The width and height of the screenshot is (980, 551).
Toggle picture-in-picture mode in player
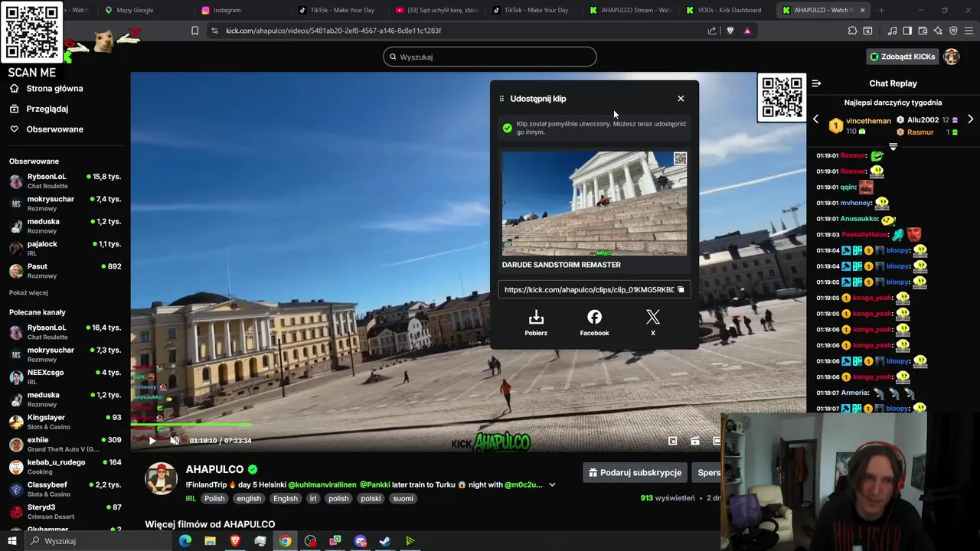(672, 441)
